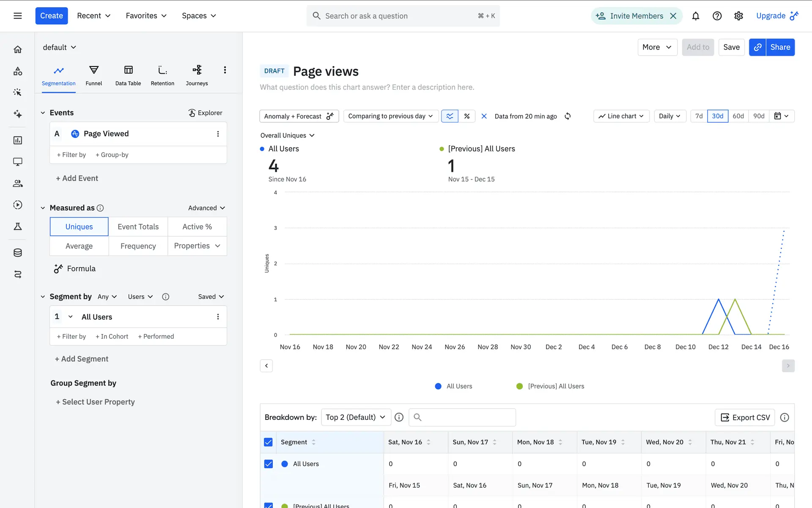Open the Top 2 (Default) breakdown dropdown
The height and width of the screenshot is (508, 812).
355,417
